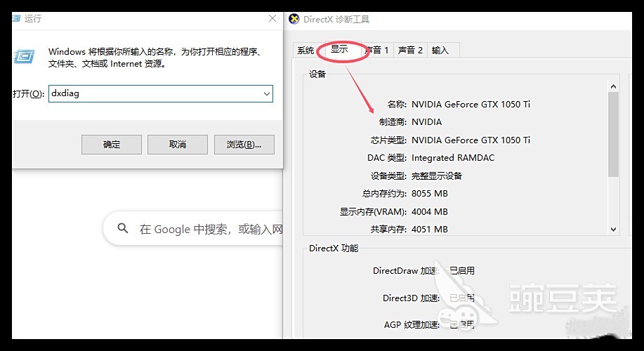Close the Run dialog with the X
644x351 pixels.
pos(272,19)
